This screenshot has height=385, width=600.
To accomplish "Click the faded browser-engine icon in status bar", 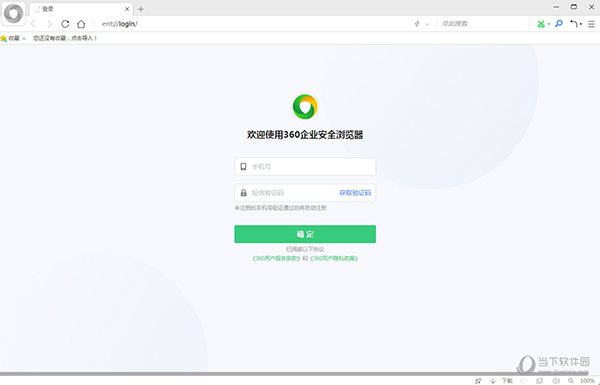I will (x=524, y=381).
